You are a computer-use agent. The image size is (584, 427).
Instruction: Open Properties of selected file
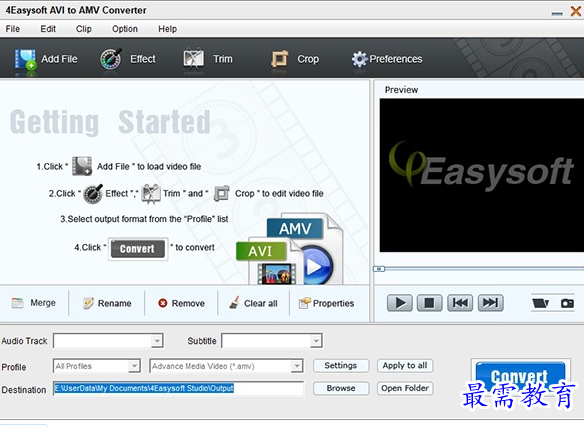pyautogui.click(x=326, y=303)
